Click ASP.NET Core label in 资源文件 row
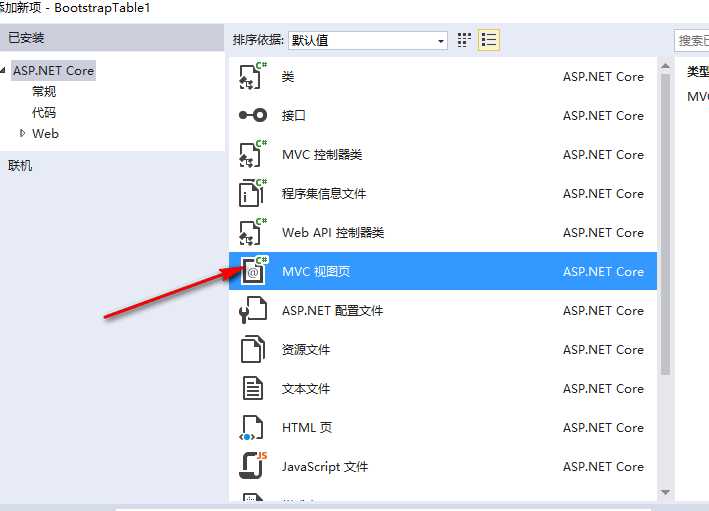The image size is (709, 511). click(603, 349)
